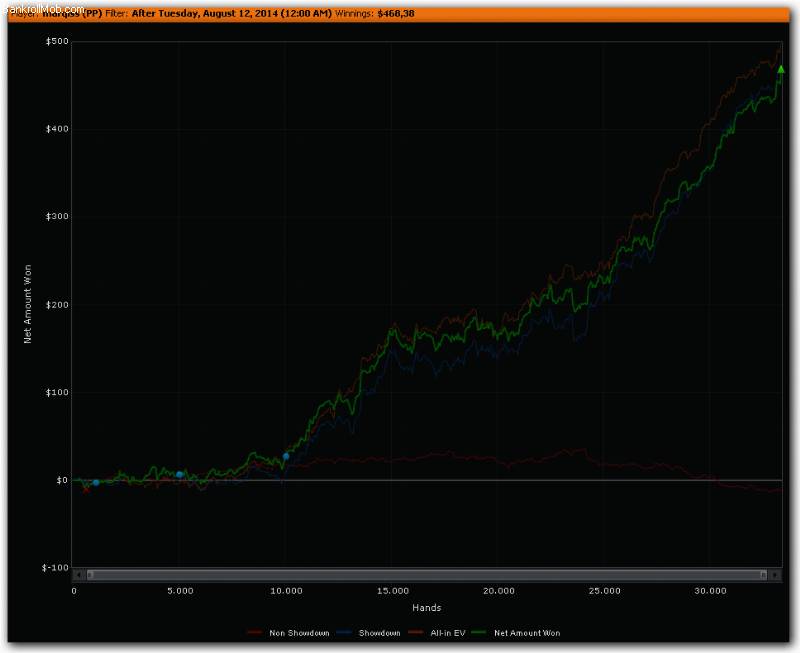This screenshot has width=800, height=653.
Task: Click the 30.000 x-axis label
Action: [710, 591]
